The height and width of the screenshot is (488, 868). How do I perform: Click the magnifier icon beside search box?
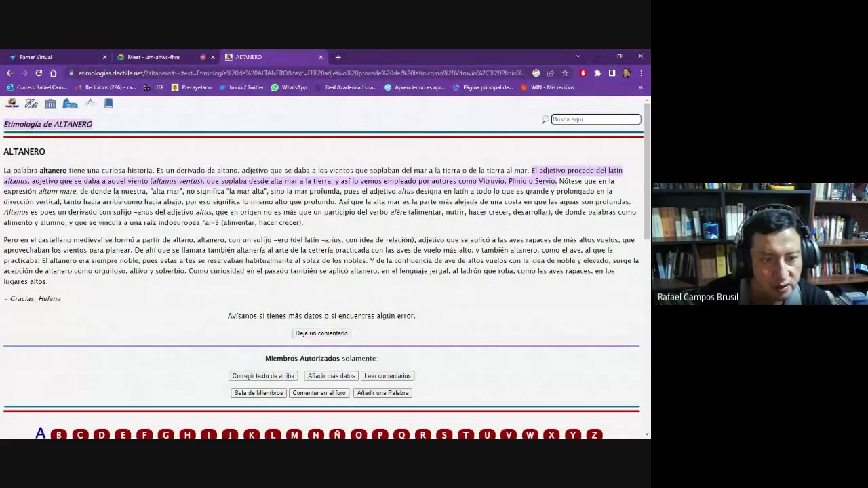point(545,119)
